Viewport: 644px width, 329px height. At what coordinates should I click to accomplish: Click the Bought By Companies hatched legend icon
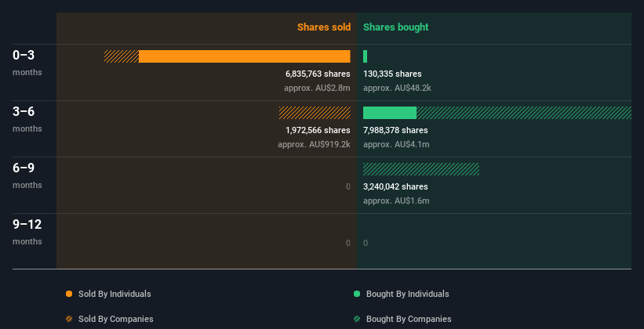tap(357, 319)
